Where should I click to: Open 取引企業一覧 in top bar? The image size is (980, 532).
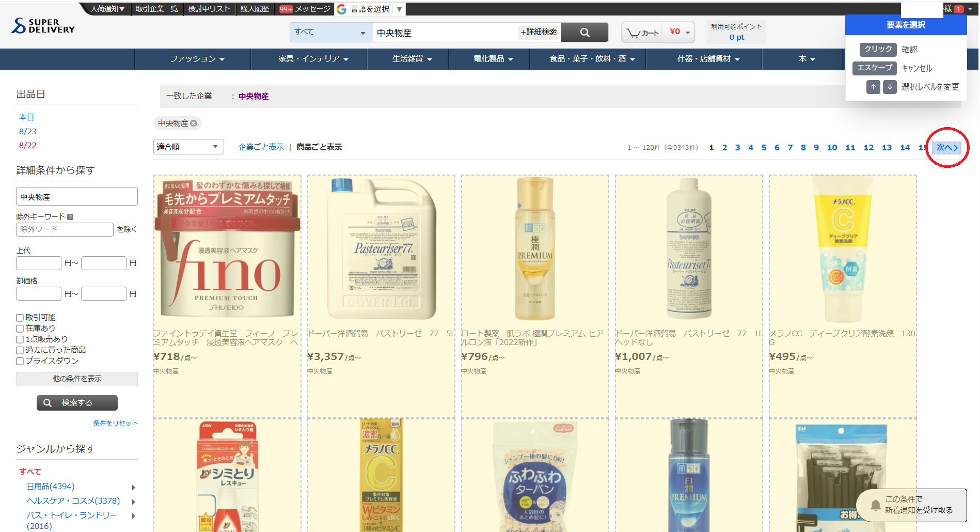(156, 9)
